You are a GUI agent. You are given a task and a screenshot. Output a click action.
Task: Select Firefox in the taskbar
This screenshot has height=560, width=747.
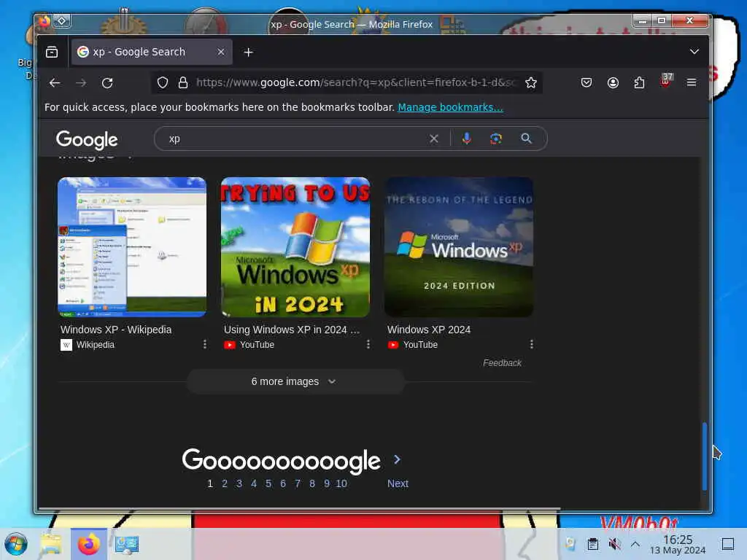(88, 544)
